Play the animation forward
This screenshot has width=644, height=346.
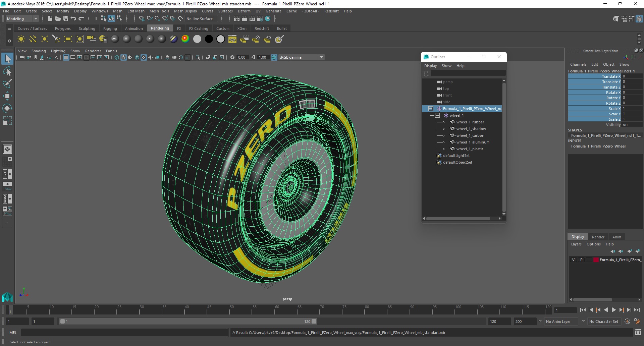point(614,310)
